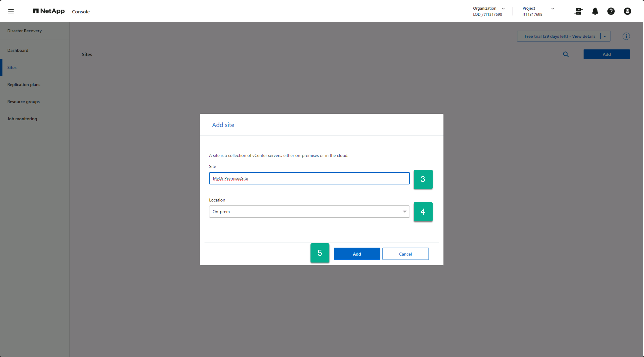Click Add button in the dialog

tap(357, 254)
